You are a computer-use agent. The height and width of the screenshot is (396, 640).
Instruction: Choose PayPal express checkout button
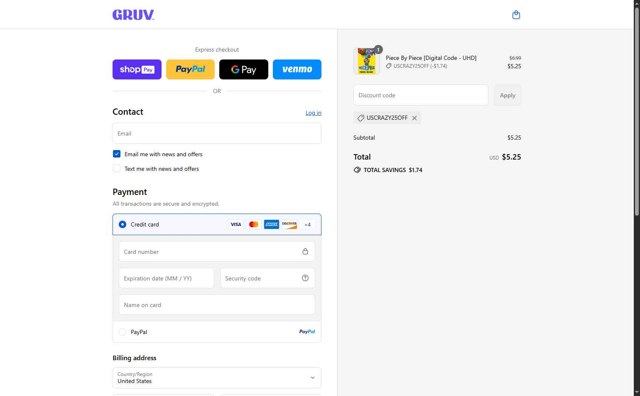tap(190, 69)
